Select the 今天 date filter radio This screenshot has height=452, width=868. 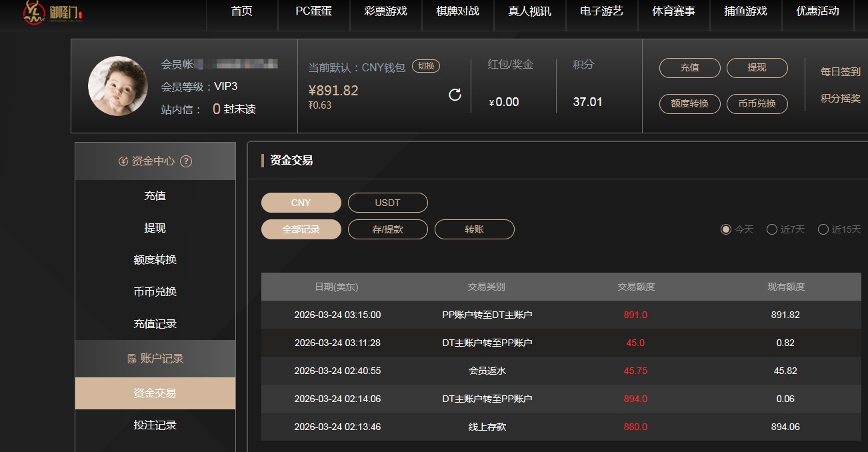726,229
